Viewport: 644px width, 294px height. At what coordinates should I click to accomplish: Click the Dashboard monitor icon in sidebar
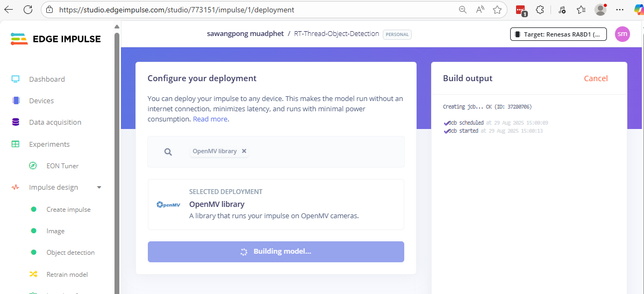(x=16, y=79)
